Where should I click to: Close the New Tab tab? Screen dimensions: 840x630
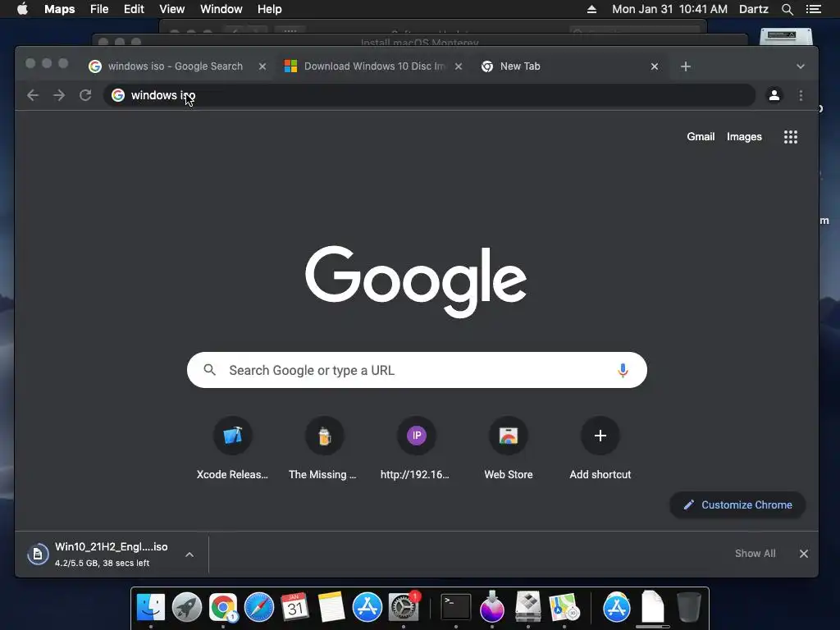pos(654,66)
